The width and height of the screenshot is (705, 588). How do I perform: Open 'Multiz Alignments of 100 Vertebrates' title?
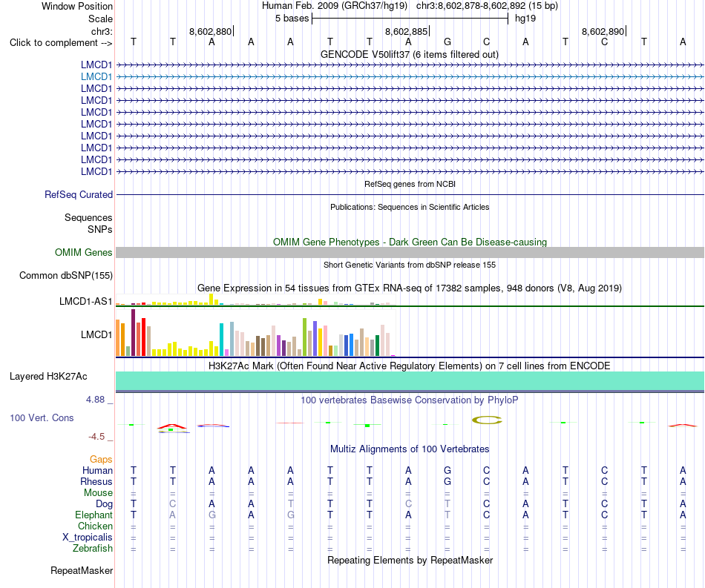410,449
